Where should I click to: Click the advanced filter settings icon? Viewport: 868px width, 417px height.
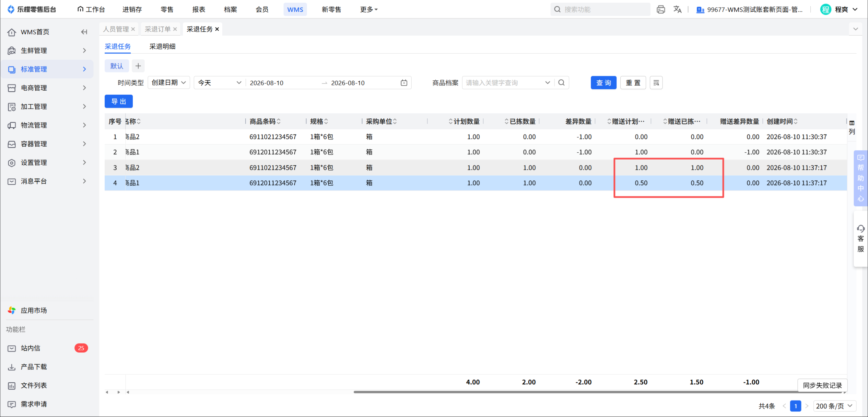coord(656,83)
